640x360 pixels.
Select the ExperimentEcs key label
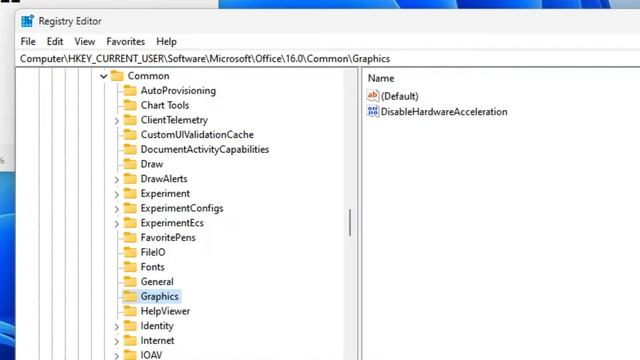point(172,223)
